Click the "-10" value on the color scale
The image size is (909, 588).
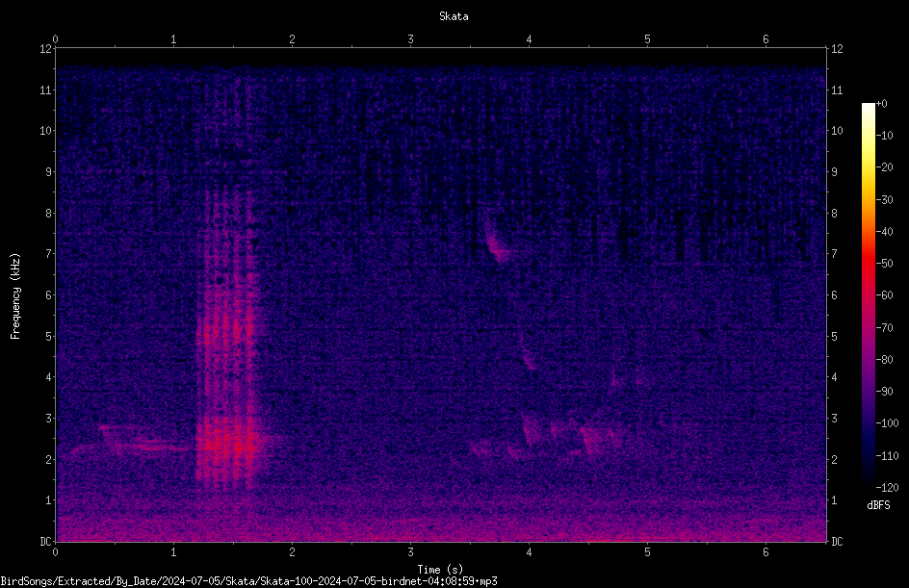[884, 136]
